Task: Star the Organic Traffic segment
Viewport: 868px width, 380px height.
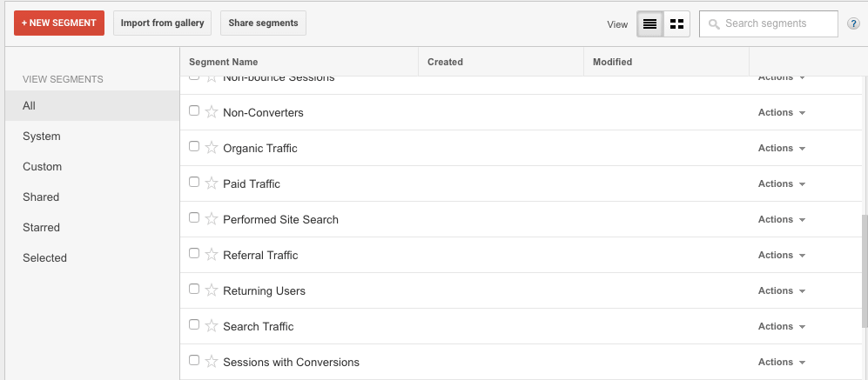Action: [212, 148]
